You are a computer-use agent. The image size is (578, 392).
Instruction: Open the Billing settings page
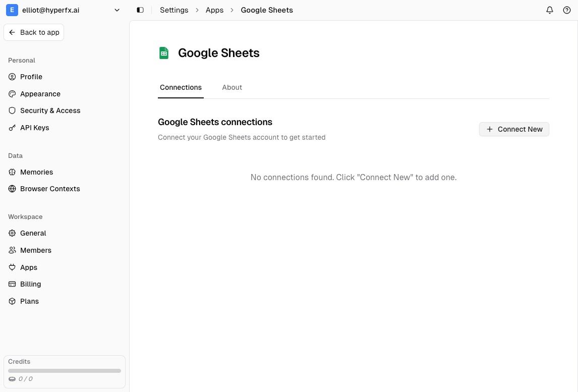[30, 284]
